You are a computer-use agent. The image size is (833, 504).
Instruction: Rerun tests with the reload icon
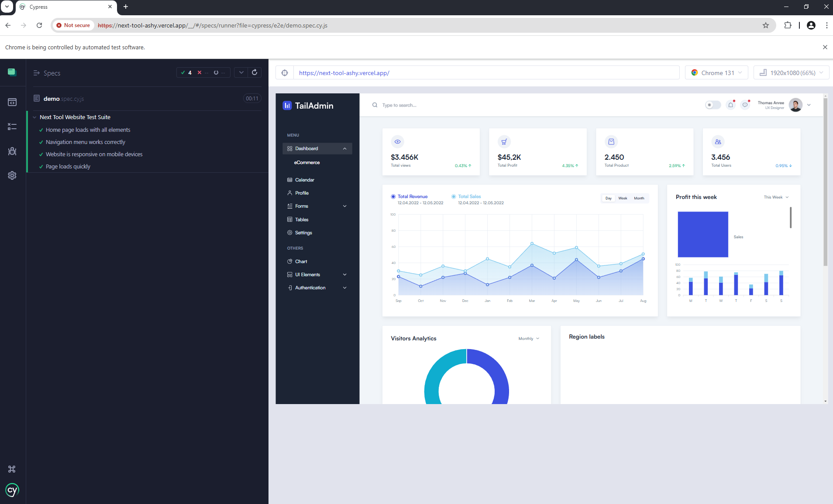pyautogui.click(x=255, y=72)
